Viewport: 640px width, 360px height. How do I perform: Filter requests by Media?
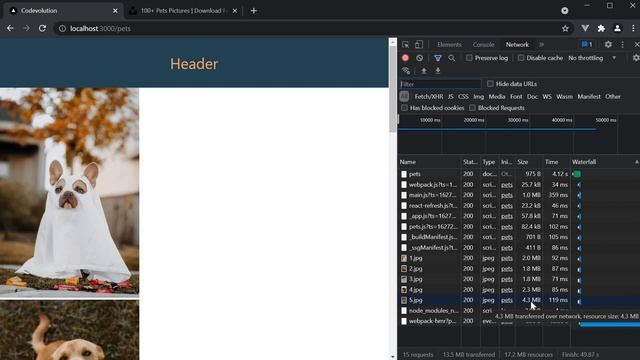coord(497,97)
